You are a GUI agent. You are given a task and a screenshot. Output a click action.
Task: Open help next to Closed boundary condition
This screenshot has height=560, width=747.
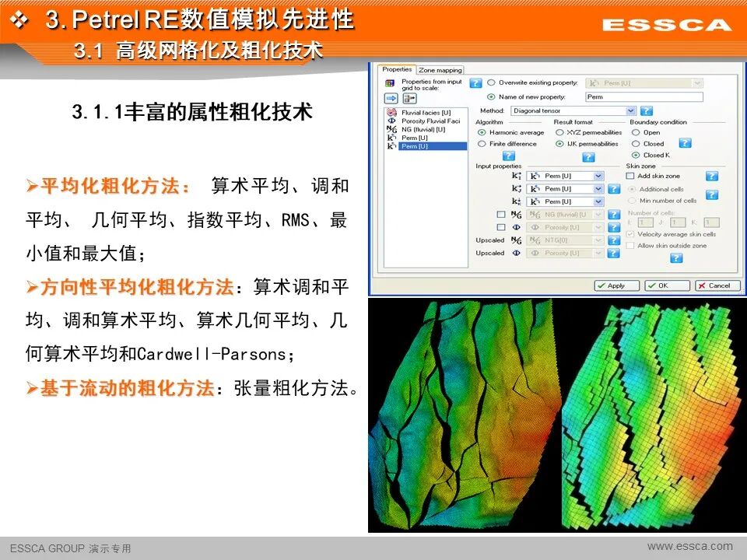(685, 143)
